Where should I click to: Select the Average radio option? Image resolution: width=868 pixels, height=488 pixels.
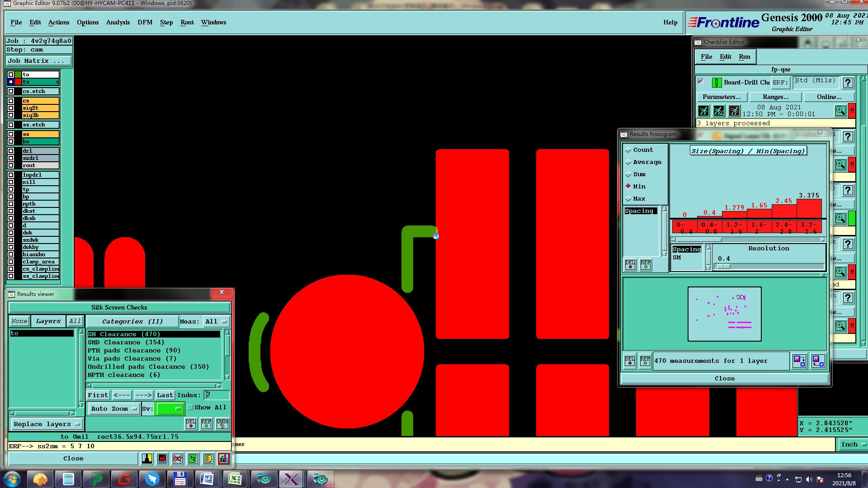click(x=628, y=162)
